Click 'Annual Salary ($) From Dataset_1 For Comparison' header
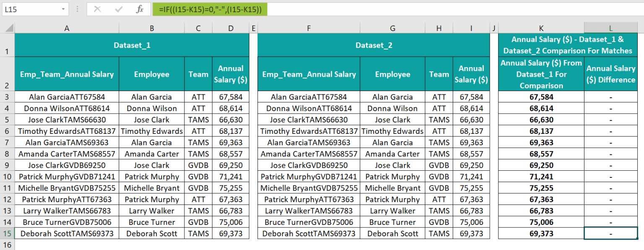Viewport: 644px width, 250px height. pyautogui.click(x=541, y=74)
